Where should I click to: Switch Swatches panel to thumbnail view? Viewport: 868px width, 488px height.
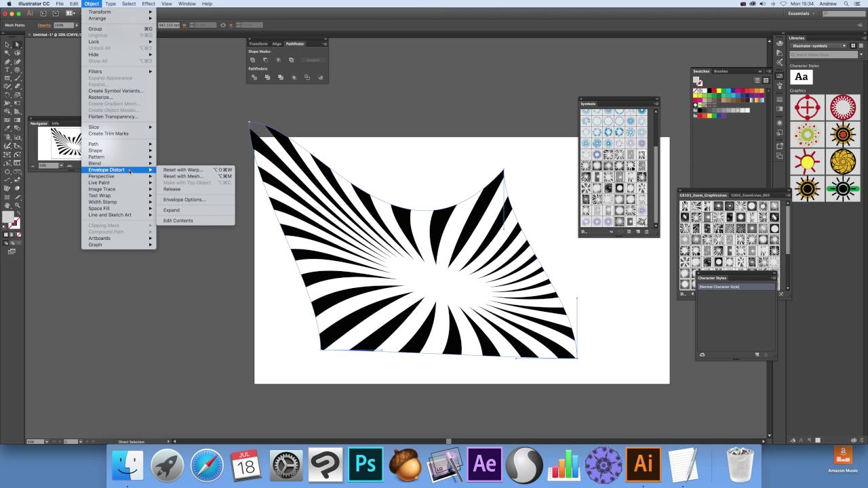(766, 80)
